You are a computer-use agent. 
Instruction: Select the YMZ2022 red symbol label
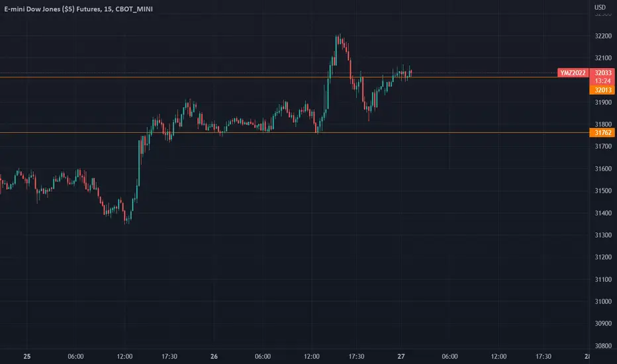click(x=573, y=73)
